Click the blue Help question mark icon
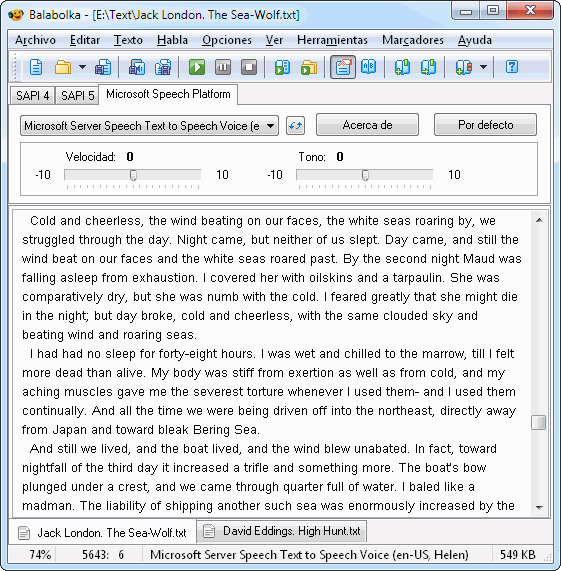This screenshot has height=571, width=561. pyautogui.click(x=511, y=67)
